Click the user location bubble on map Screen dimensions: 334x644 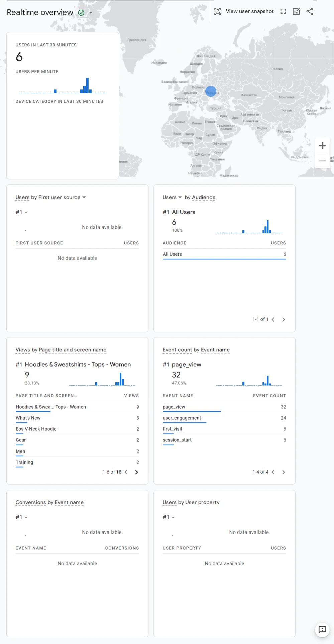click(211, 91)
